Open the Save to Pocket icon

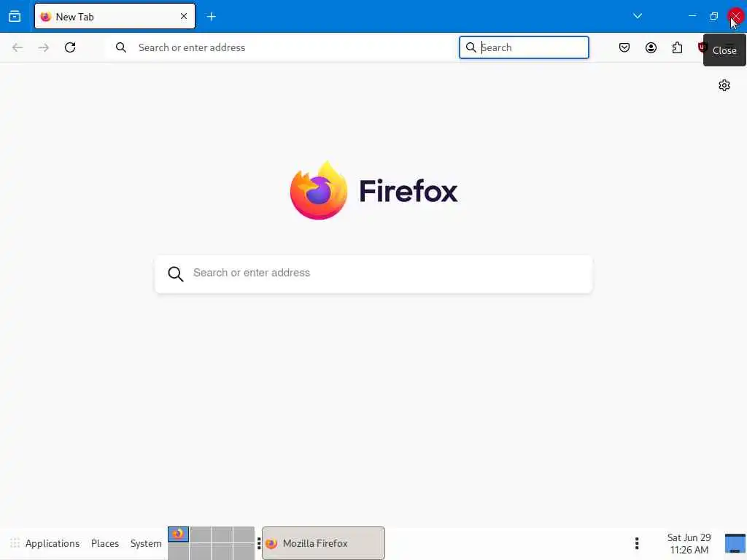pyautogui.click(x=624, y=47)
